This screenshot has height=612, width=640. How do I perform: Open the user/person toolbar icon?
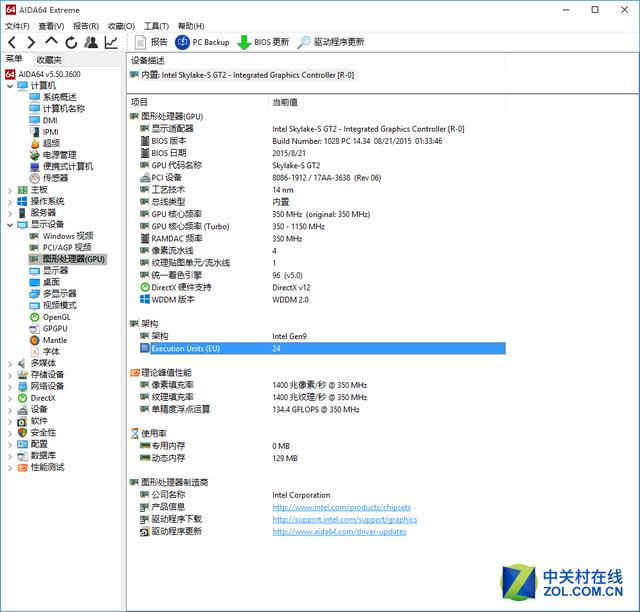[91, 42]
